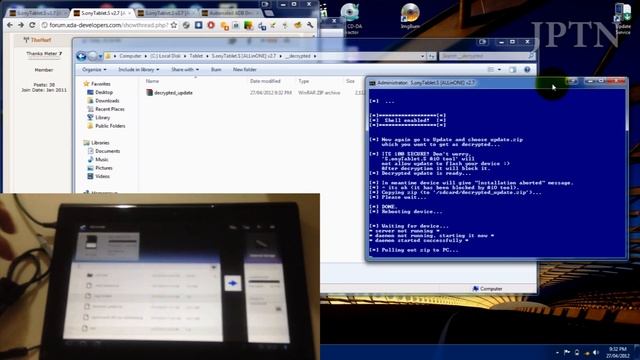Screen dimensions: 640x360
Task: Open the Update Service desktop shortcut
Action: pos(623,19)
